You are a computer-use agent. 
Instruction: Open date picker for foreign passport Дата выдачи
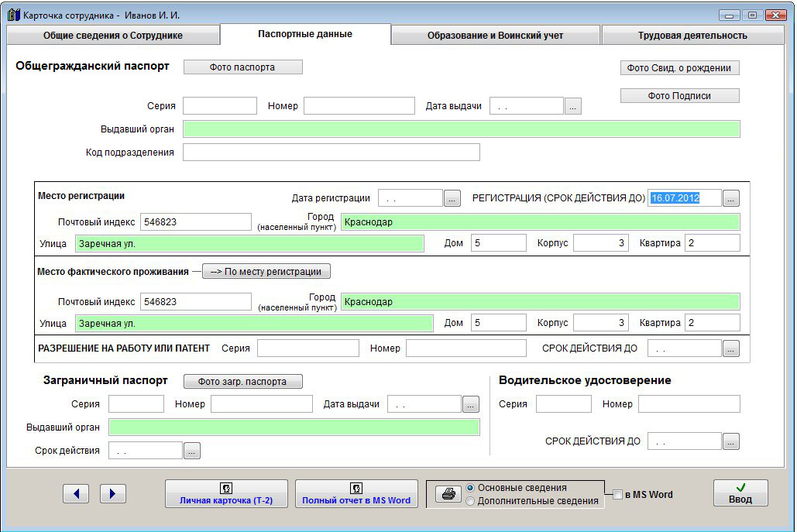click(x=471, y=404)
